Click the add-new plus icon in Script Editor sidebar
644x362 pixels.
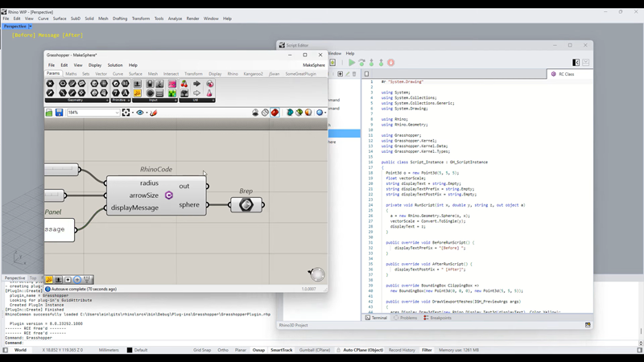[340, 74]
